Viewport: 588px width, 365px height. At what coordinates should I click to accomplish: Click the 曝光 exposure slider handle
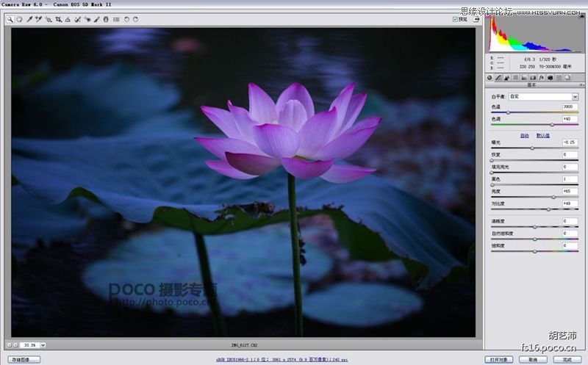[533, 148]
